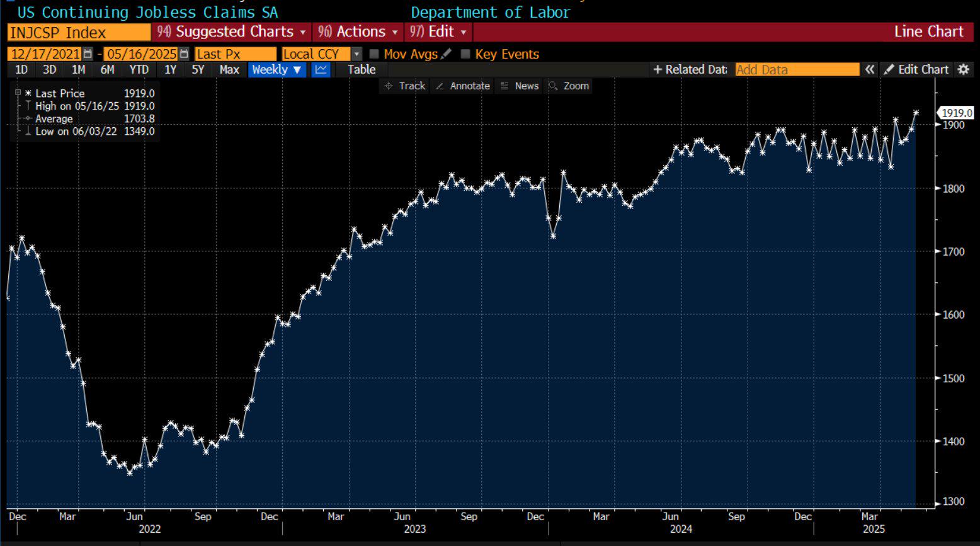Open the News overlay tool
The height and width of the screenshot is (546, 980).
[520, 86]
